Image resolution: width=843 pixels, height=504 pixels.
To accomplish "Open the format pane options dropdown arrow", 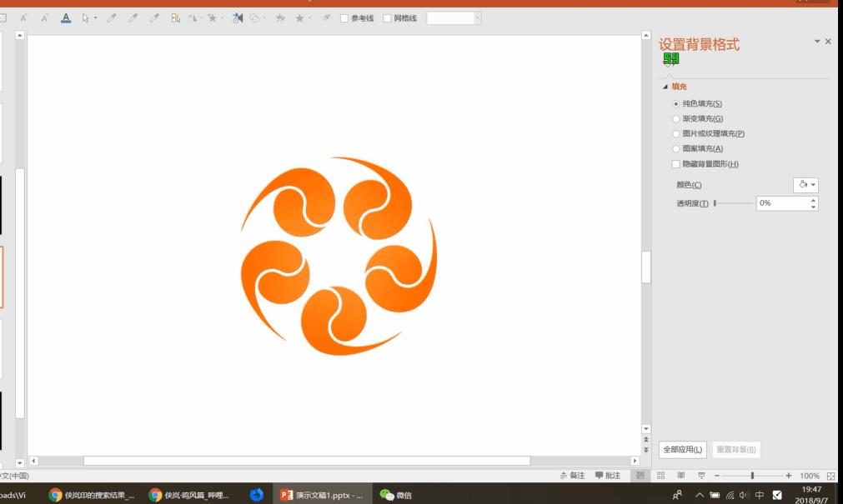I will (816, 41).
